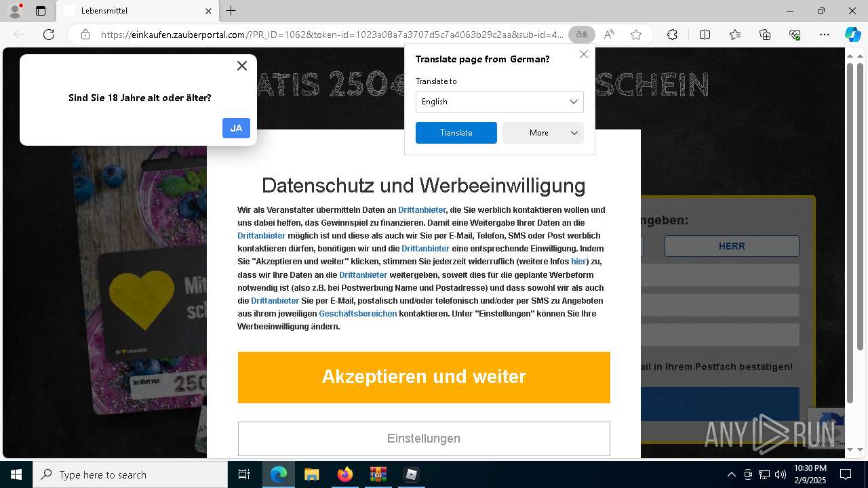Open Browser essentials heart icon
Viewport: 868px width, 488px height.
pos(795,35)
